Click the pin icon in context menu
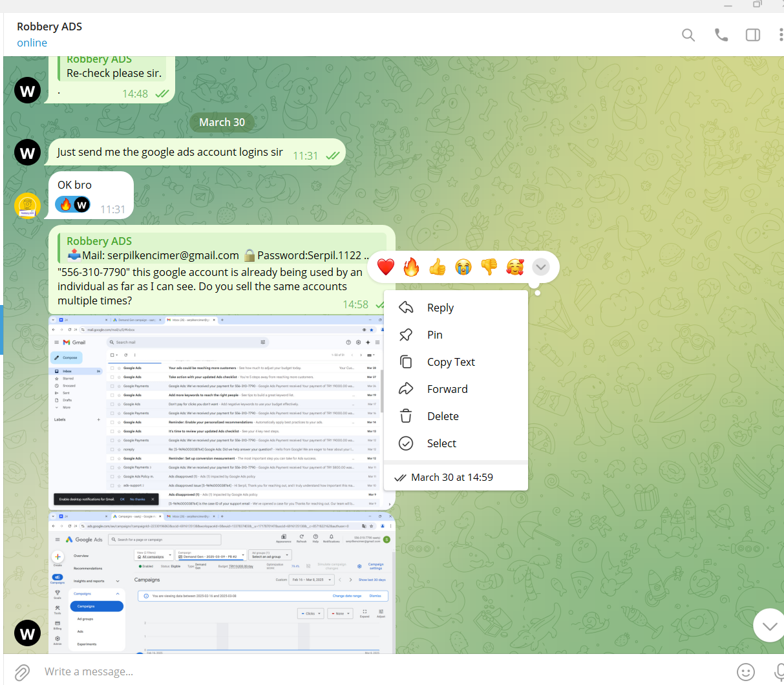 406,335
